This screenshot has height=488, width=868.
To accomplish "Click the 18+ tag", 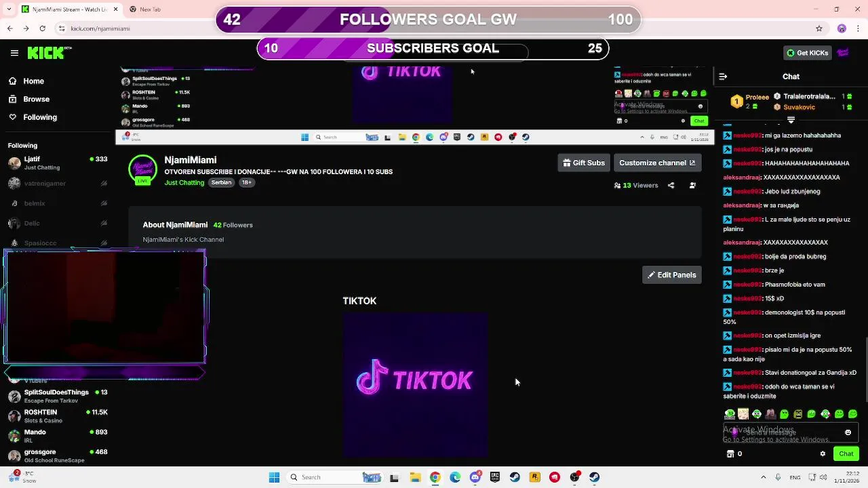I will (247, 183).
